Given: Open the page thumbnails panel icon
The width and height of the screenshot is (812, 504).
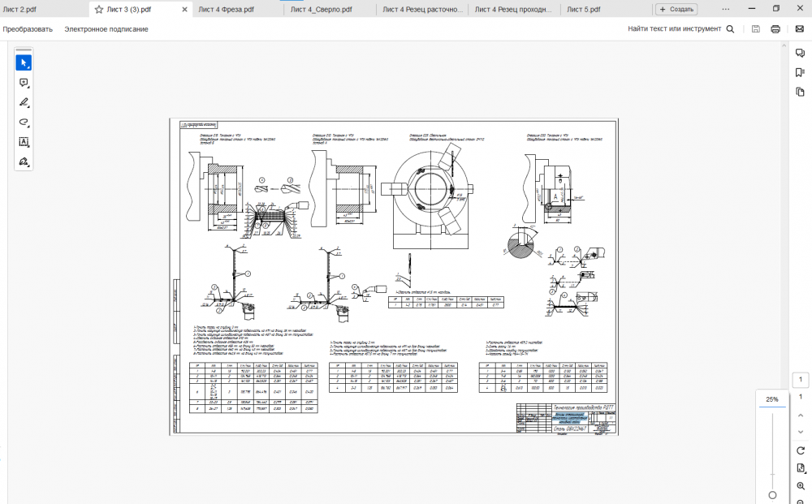Looking at the screenshot, I should [800, 92].
